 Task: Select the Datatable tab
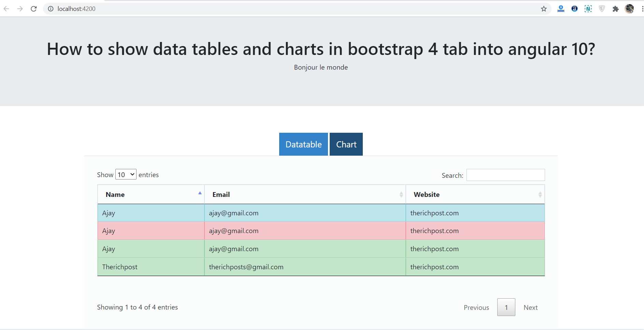pos(303,144)
